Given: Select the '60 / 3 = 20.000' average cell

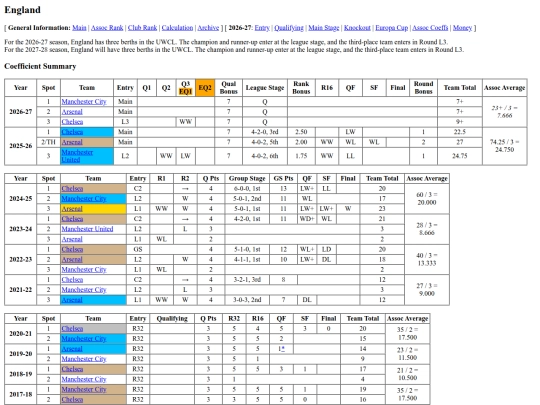Looking at the screenshot, I should pos(427,199).
